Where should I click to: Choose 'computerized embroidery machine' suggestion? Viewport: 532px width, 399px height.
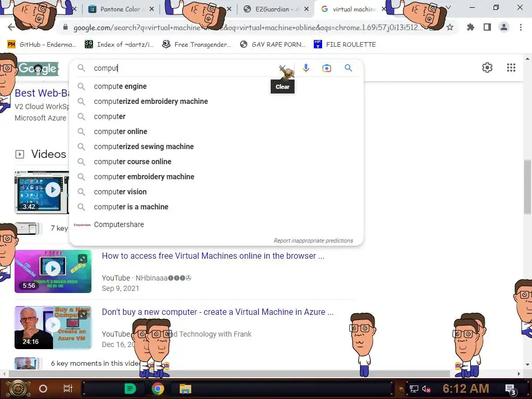(216, 101)
